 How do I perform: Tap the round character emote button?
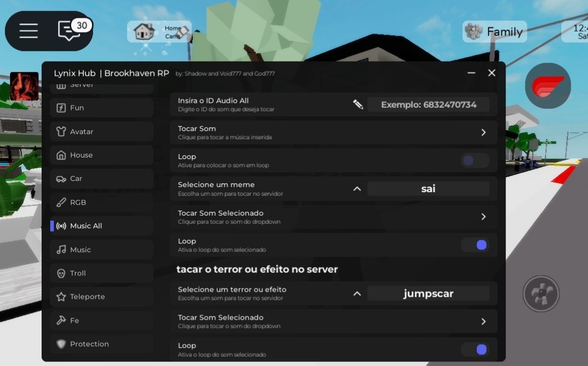coord(541,293)
